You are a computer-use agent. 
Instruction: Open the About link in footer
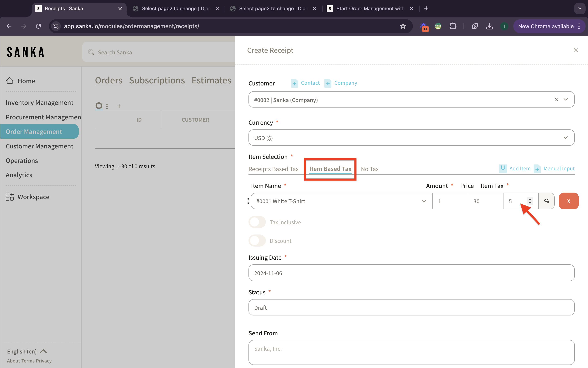13,361
